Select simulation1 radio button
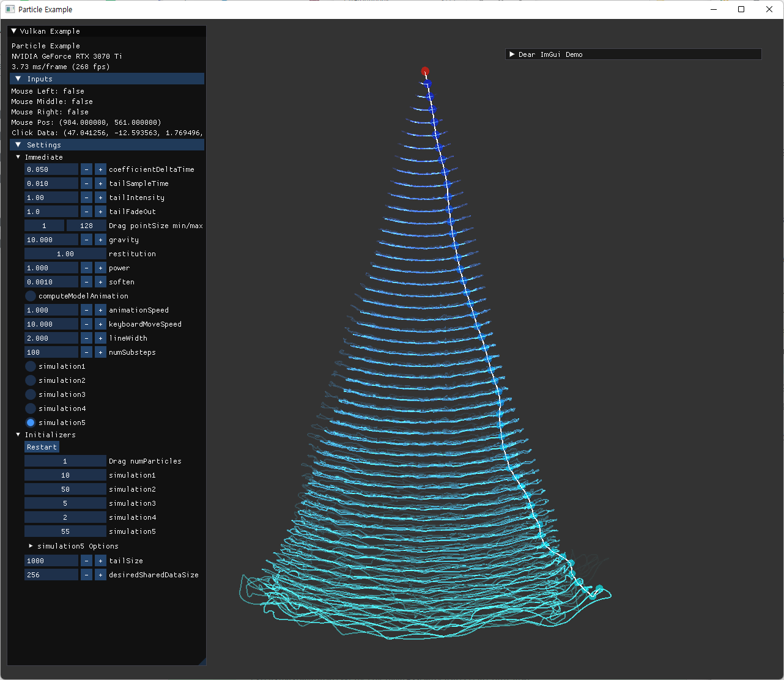This screenshot has width=784, height=680. tap(31, 366)
